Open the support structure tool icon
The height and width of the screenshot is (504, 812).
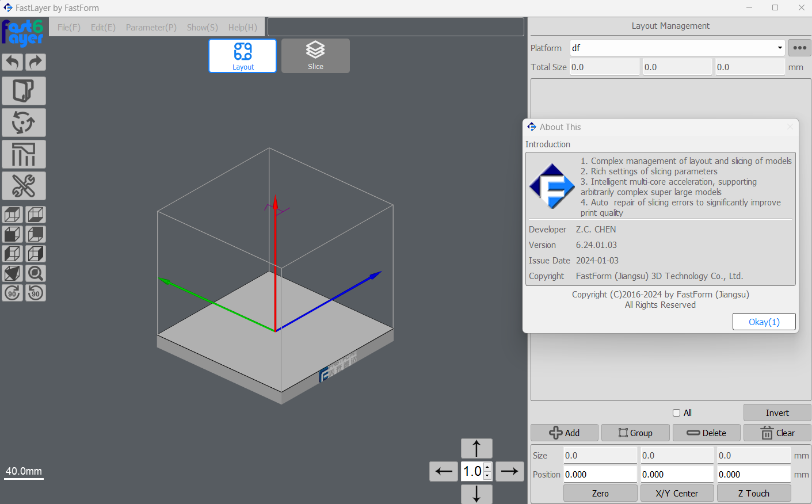pos(24,154)
